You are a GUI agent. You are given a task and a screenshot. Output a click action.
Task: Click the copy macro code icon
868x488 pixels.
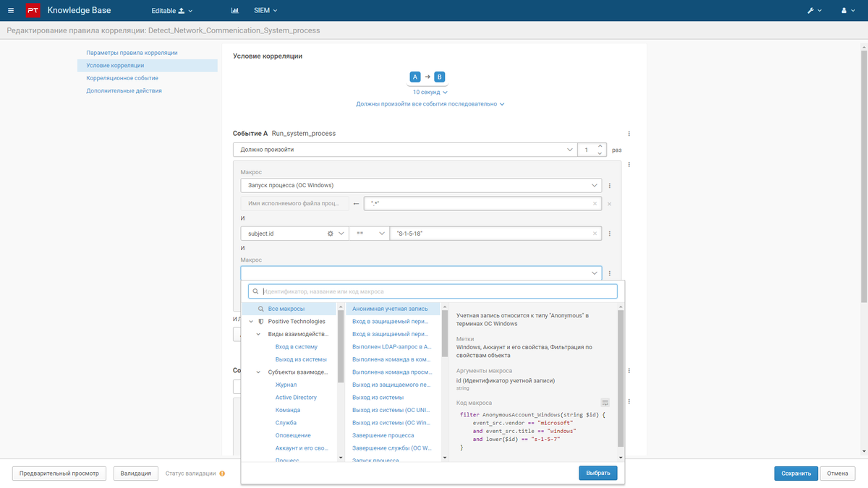(x=605, y=403)
